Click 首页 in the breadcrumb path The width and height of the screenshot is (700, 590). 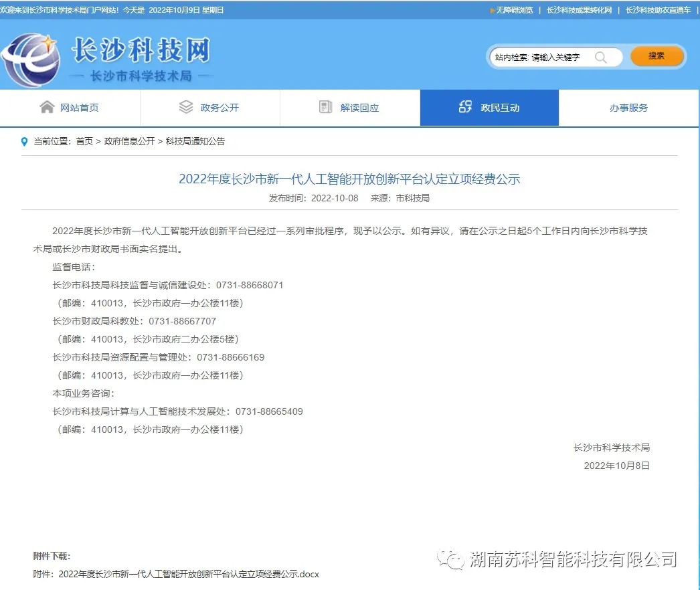click(84, 142)
